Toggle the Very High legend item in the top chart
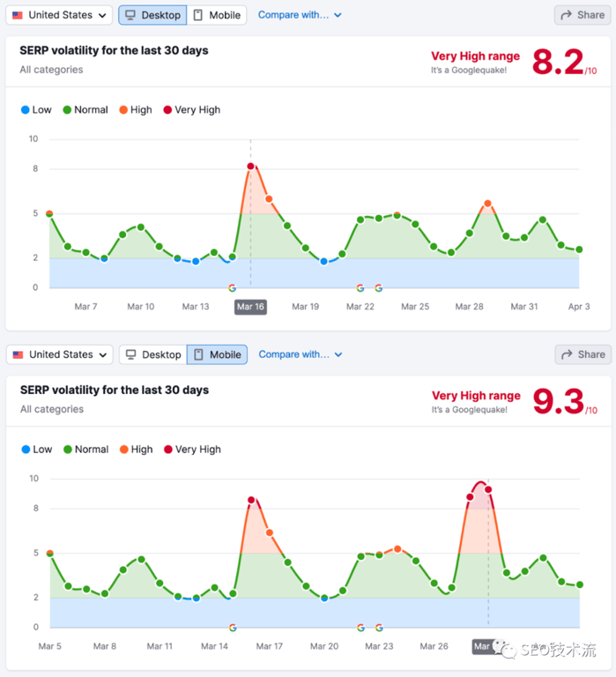The height and width of the screenshot is (677, 616). (x=191, y=110)
